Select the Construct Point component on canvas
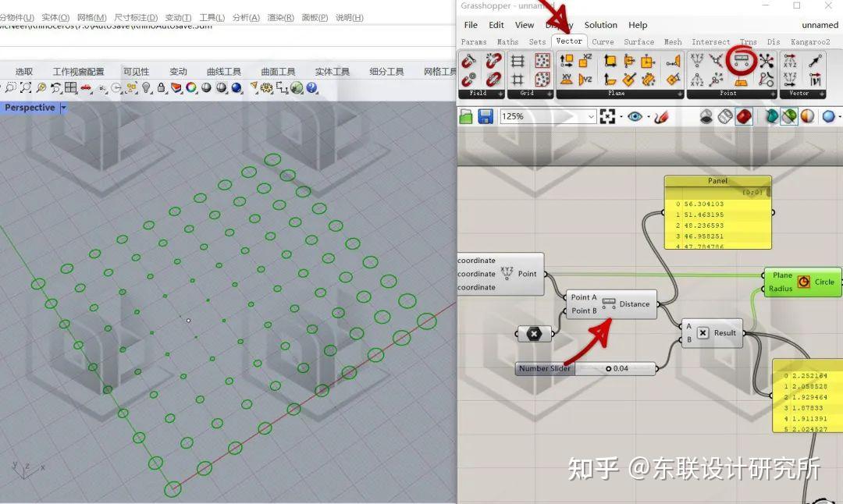Screen dimensions: 843x504 click(x=501, y=274)
